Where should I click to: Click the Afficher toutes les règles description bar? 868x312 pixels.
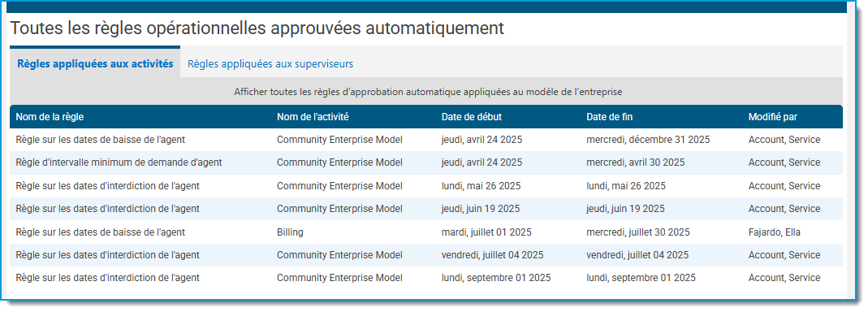(x=426, y=92)
